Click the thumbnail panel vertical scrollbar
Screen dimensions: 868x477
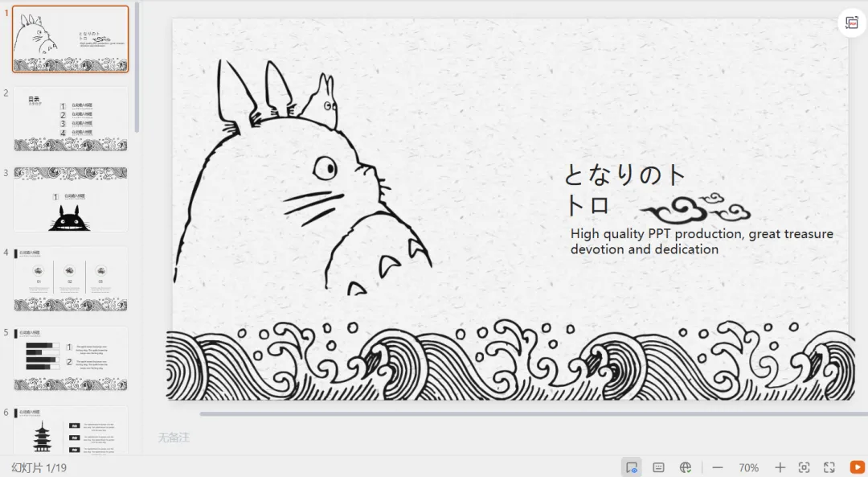pyautogui.click(x=137, y=67)
